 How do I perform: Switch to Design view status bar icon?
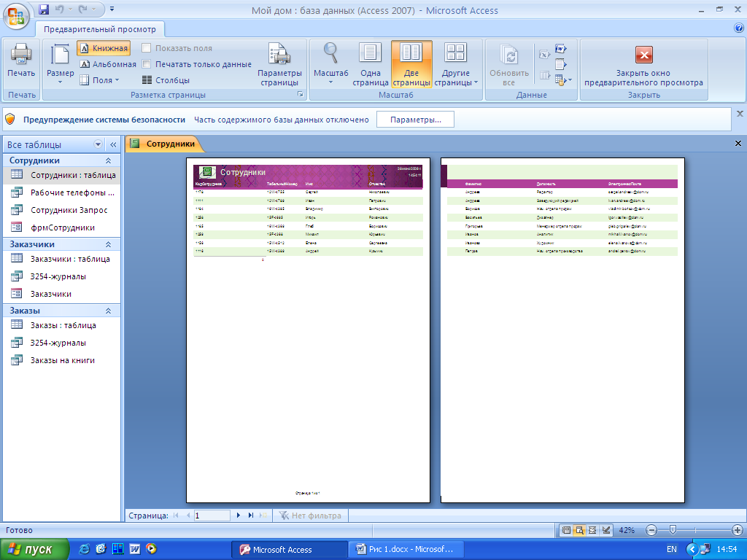pos(606,530)
